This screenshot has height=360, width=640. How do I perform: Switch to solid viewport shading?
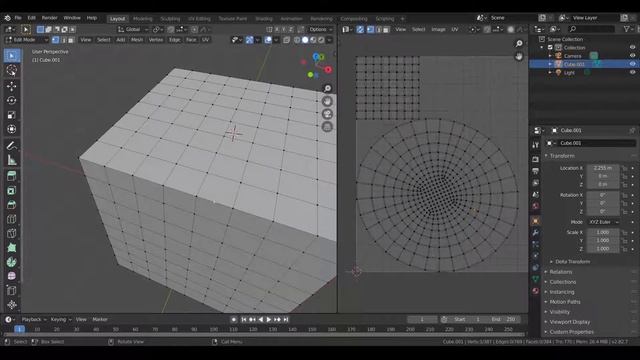305,40
